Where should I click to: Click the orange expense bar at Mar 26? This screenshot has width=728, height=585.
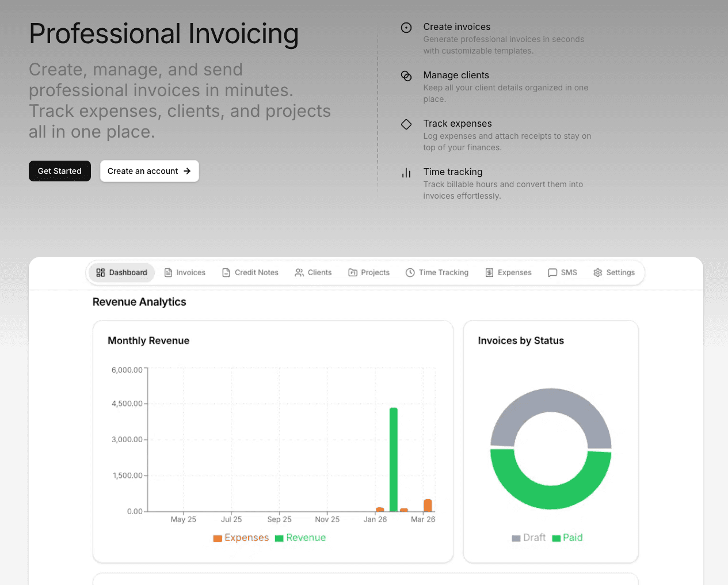click(428, 506)
